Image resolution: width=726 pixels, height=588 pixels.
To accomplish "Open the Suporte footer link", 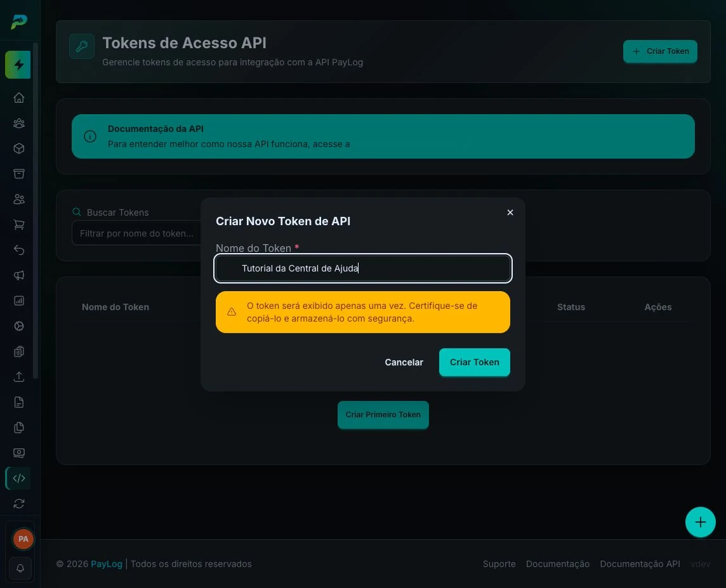I will click(x=499, y=564).
